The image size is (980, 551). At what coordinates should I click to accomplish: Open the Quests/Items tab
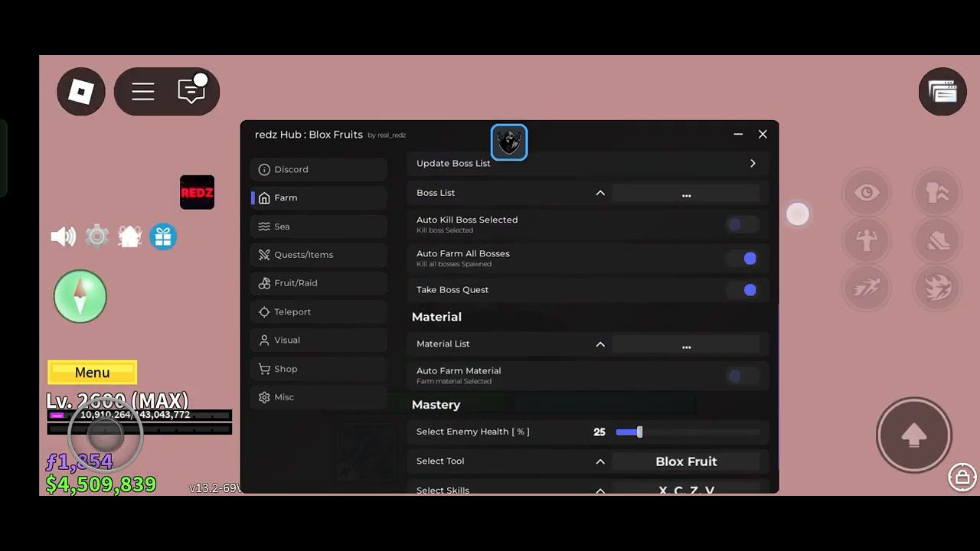pos(318,255)
